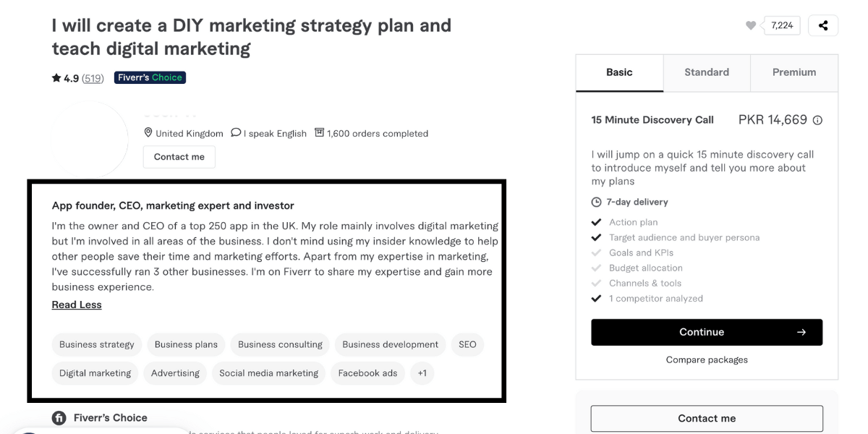Click the United Kingdom location pin icon
This screenshot has width=868, height=434.
[x=148, y=133]
